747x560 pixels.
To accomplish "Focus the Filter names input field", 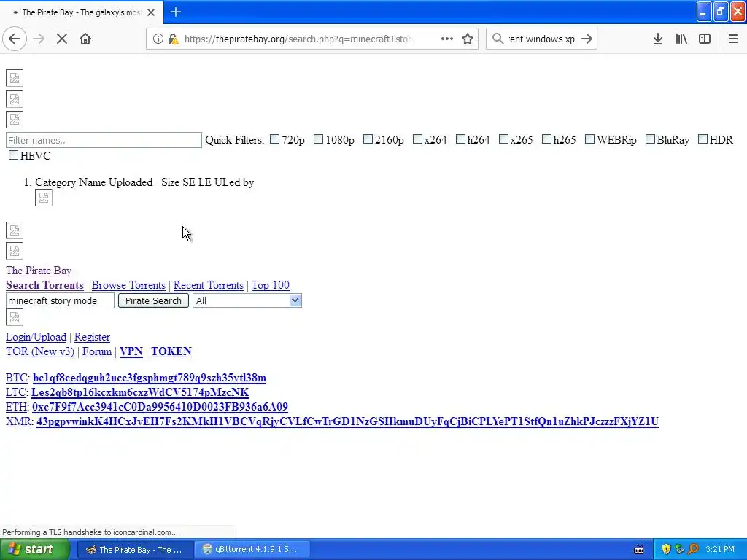I will click(x=104, y=140).
